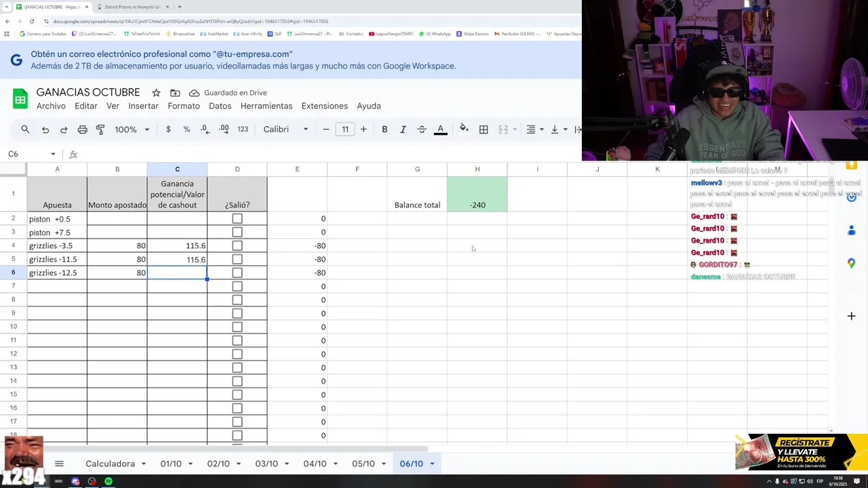Image resolution: width=868 pixels, height=488 pixels.
Task: Open the Formato menu
Action: point(184,106)
